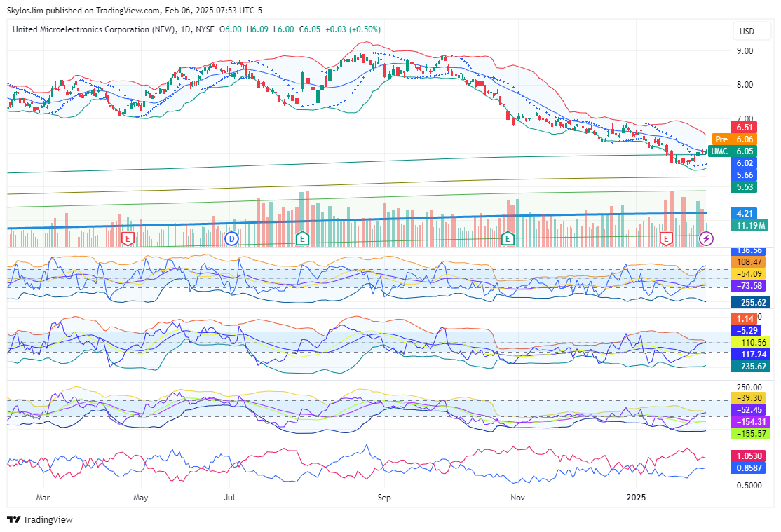781x532 pixels.
Task: Click the blue 4.21 price axis label
Action: tap(745, 213)
